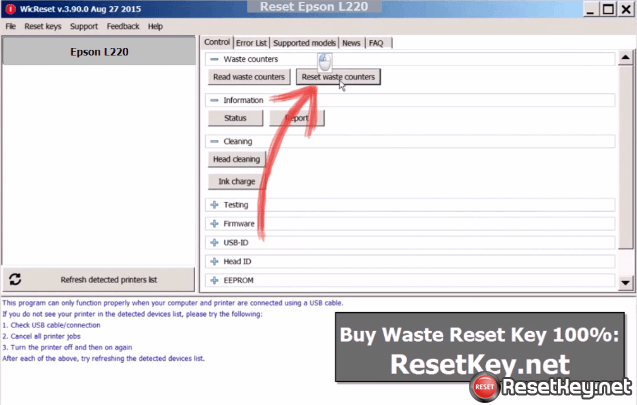Expand the Testing section
637x405 pixels.
coord(214,205)
